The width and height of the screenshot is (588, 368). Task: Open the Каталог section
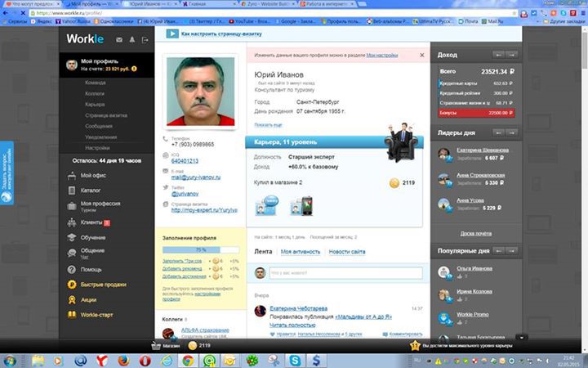pos(91,189)
